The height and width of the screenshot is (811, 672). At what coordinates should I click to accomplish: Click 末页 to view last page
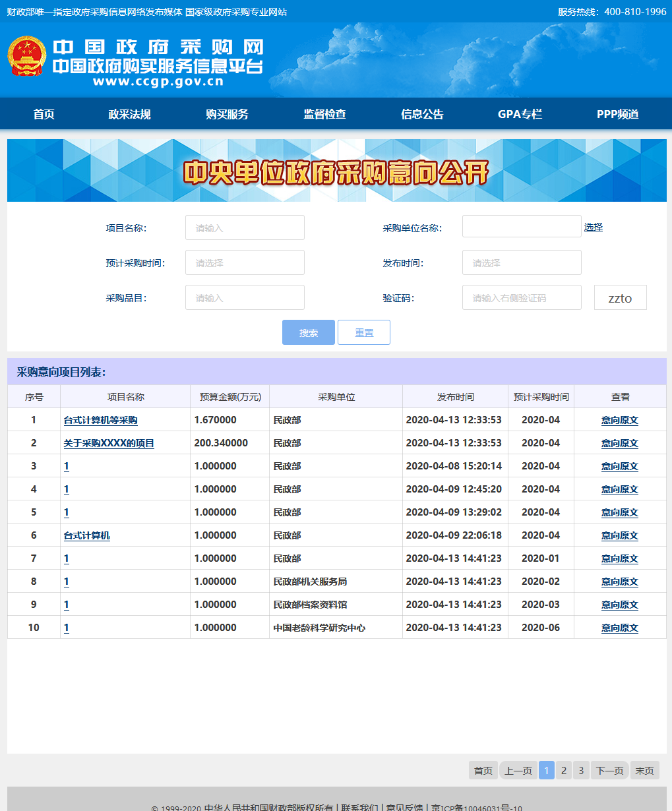coord(644,769)
